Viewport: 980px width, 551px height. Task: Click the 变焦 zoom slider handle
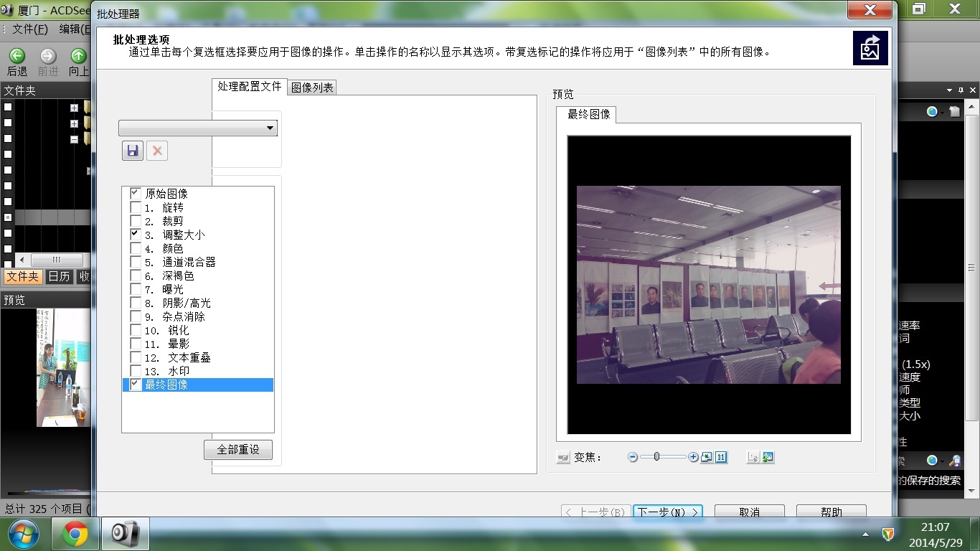(x=656, y=456)
